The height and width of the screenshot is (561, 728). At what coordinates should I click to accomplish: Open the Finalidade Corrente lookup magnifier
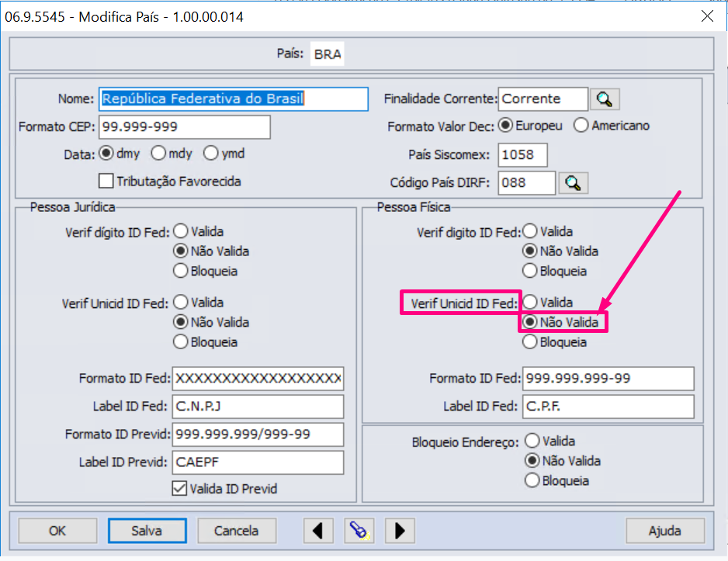(x=605, y=99)
